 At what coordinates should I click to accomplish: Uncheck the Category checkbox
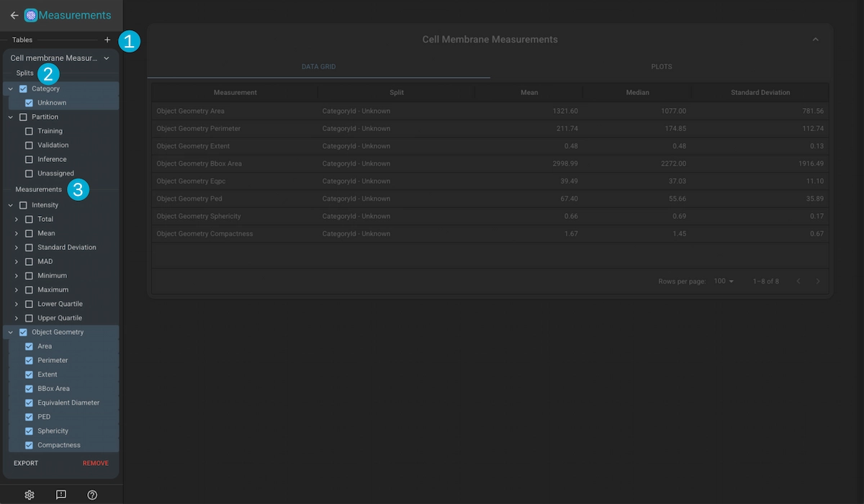click(23, 89)
